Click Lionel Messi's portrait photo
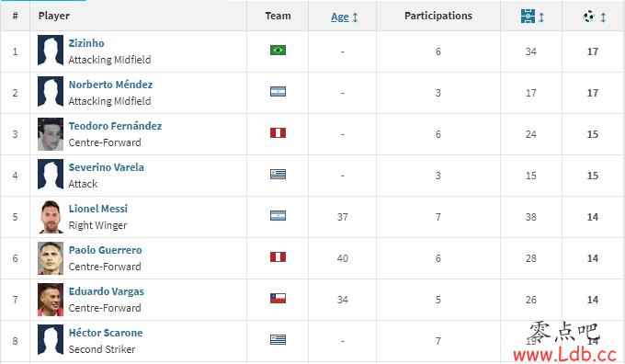Viewport: 625px width, 364px height. click(x=51, y=217)
